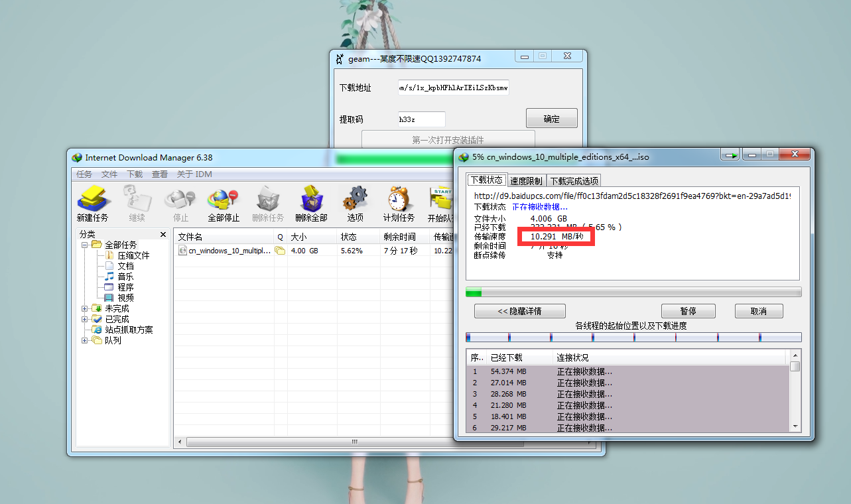Collapse the 全部任务 tree node
Viewport: 851px width, 504px height.
[x=85, y=245]
